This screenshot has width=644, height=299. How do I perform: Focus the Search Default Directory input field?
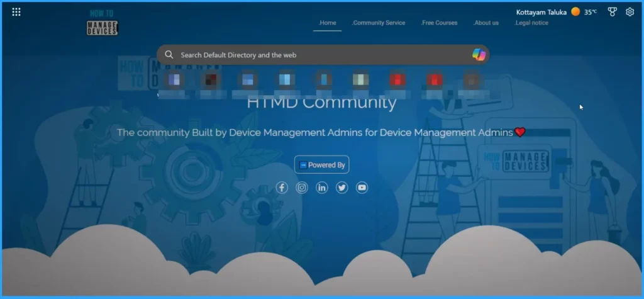(323, 55)
